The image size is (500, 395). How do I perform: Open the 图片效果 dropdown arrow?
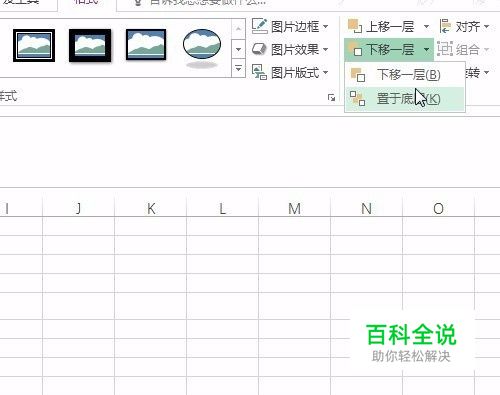pos(325,50)
